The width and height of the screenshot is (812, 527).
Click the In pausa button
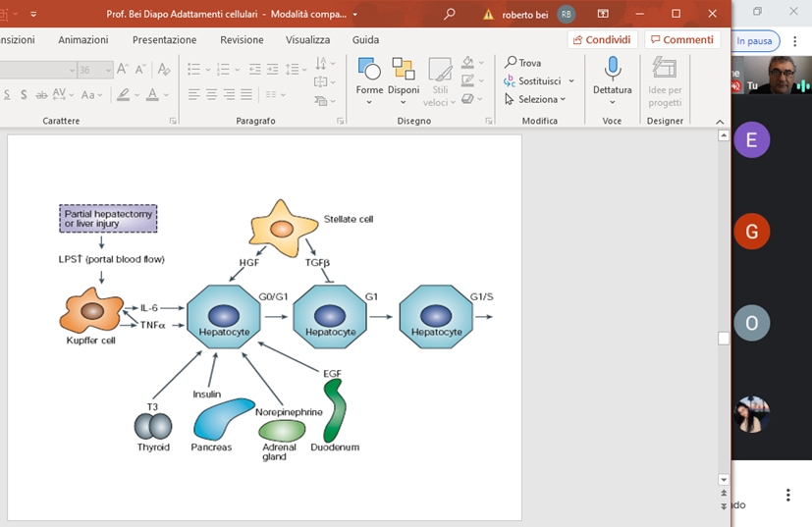pyautogui.click(x=754, y=41)
